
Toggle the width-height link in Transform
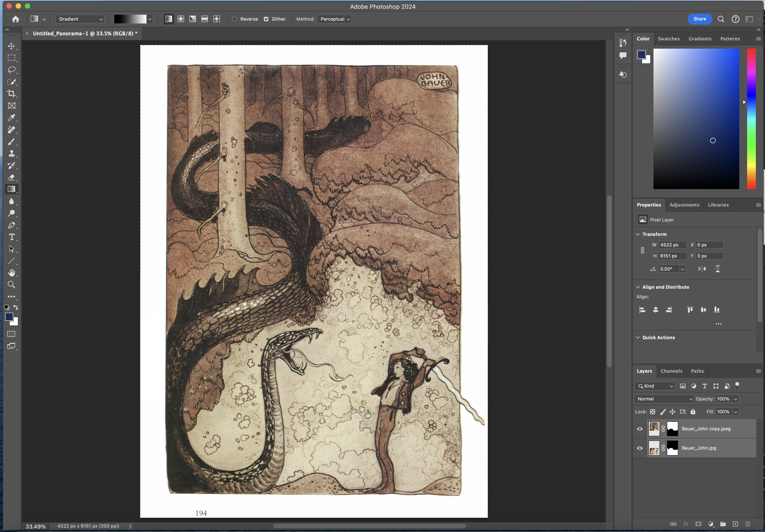tap(642, 250)
